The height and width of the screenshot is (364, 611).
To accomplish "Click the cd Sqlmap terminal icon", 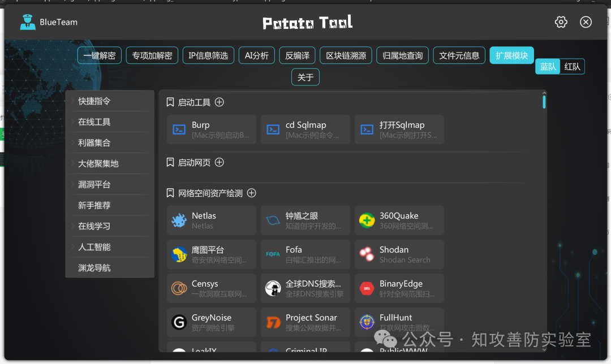I will (273, 129).
